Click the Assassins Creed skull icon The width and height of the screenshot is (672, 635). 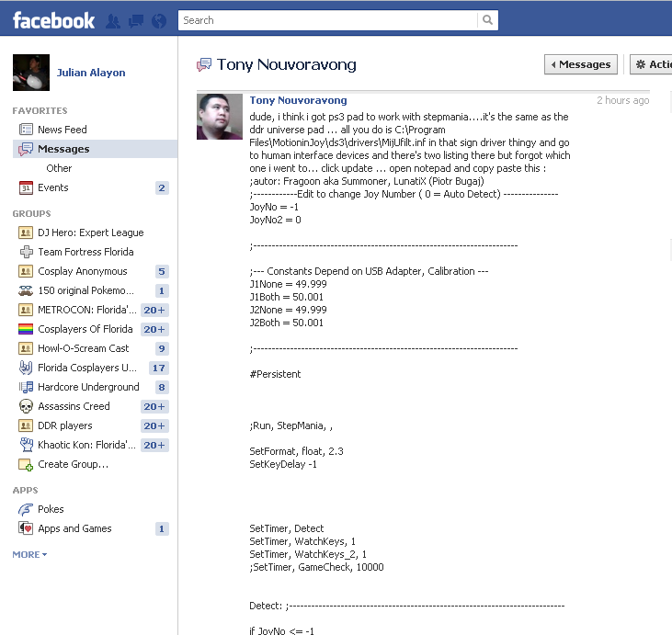(26, 406)
